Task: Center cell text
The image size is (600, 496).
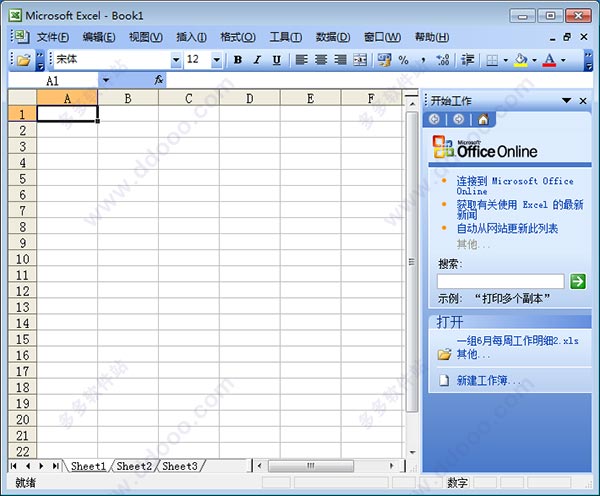Action: (321, 60)
